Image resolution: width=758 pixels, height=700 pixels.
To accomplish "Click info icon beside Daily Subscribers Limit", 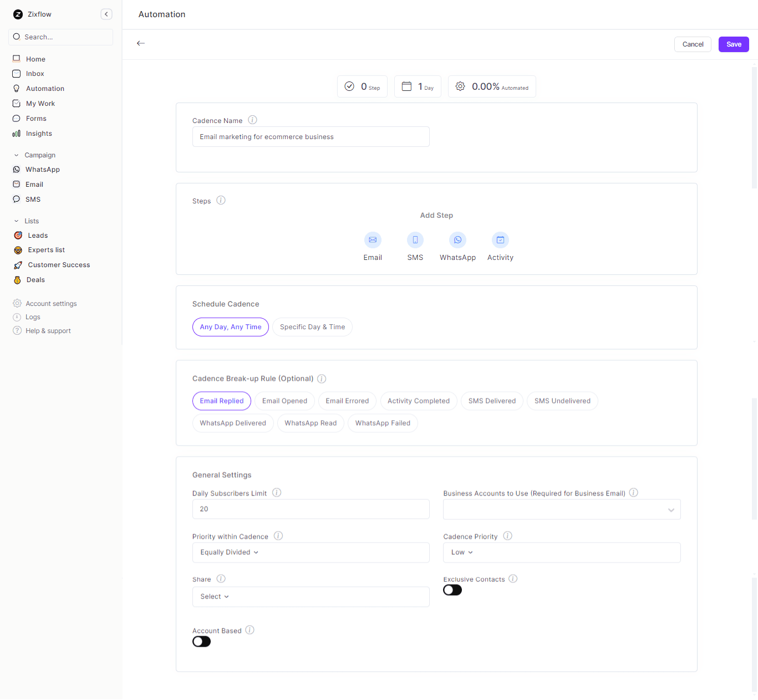I will [x=277, y=493].
